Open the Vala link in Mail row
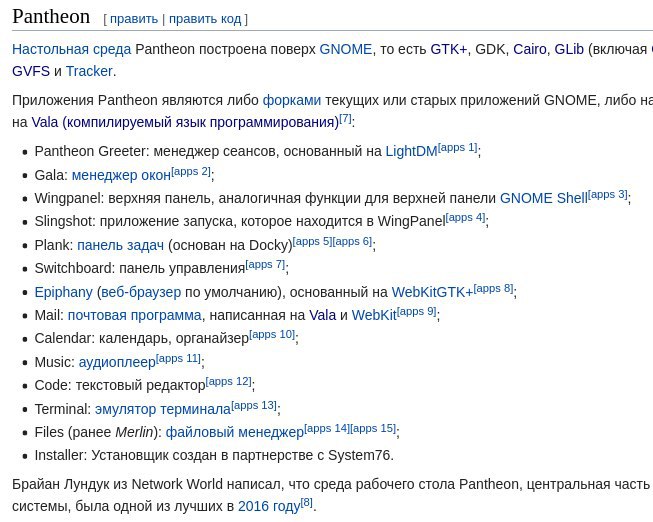Screen dimensions: 653x522 click(322, 315)
